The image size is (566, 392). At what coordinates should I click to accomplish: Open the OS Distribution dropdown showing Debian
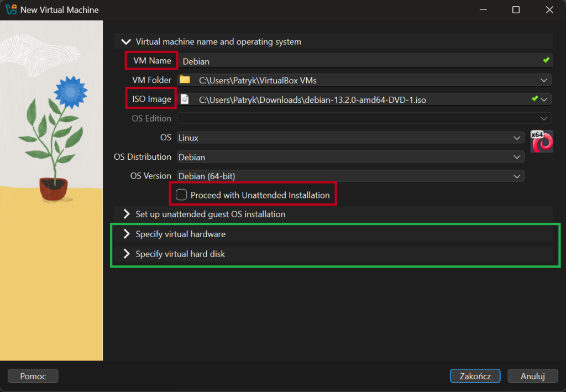point(350,157)
